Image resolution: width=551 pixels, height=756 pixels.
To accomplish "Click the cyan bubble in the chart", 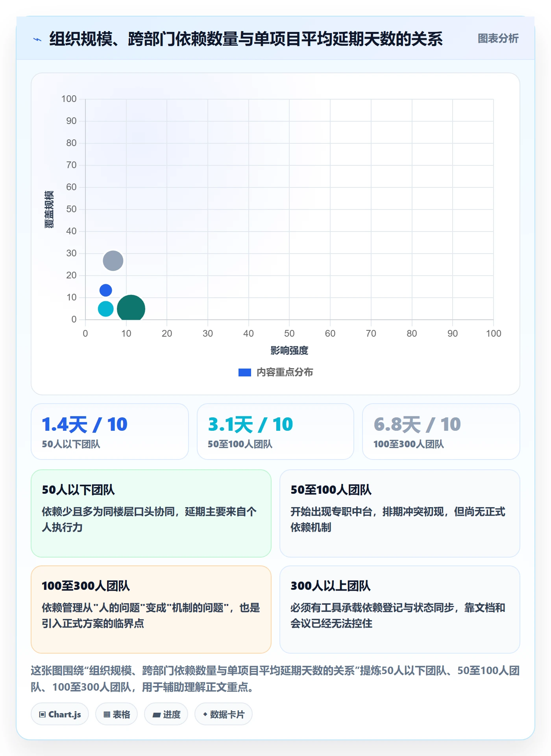I will click(x=105, y=309).
